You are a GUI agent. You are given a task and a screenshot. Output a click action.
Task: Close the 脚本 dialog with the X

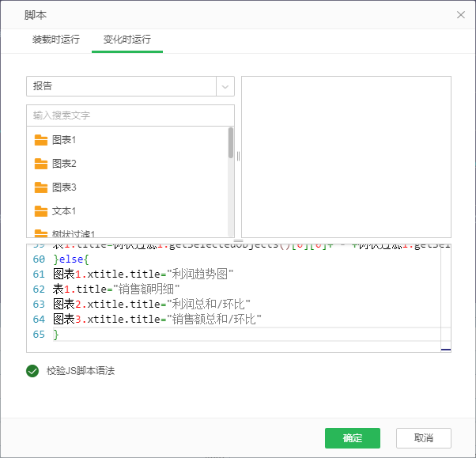coord(461,15)
